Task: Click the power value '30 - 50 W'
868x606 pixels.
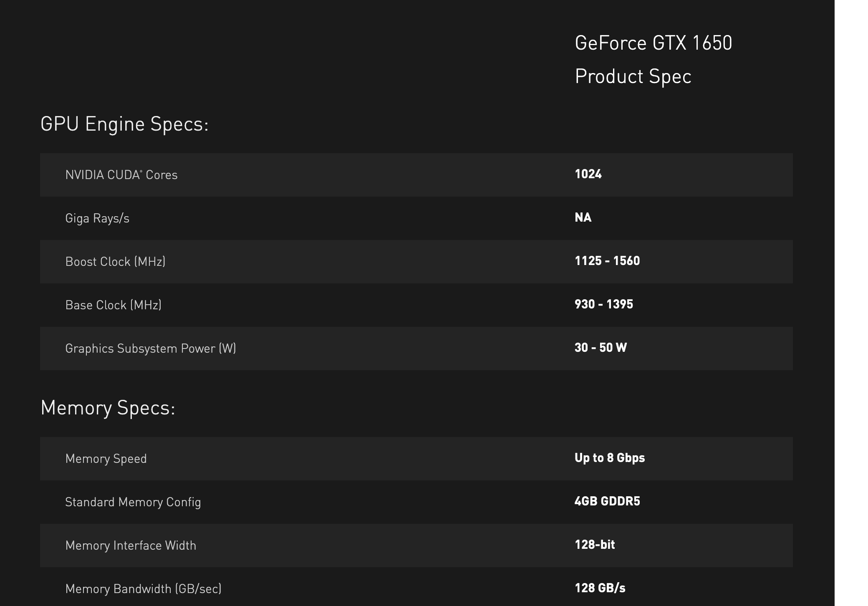Action: click(601, 348)
